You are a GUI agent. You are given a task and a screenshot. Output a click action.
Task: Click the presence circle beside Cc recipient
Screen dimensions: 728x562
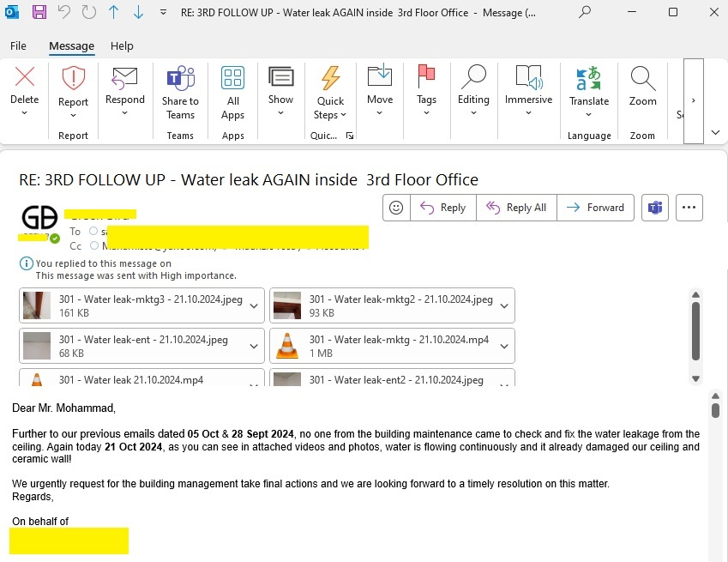(94, 245)
